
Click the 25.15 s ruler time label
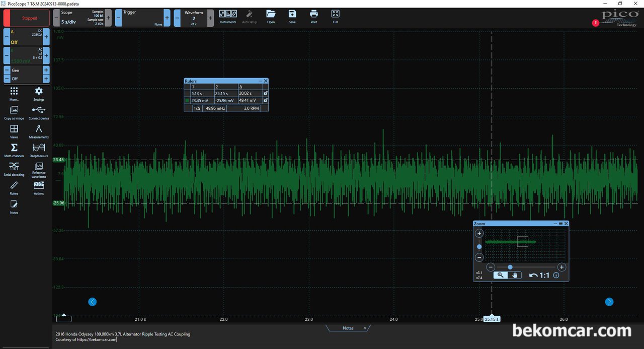coord(492,319)
